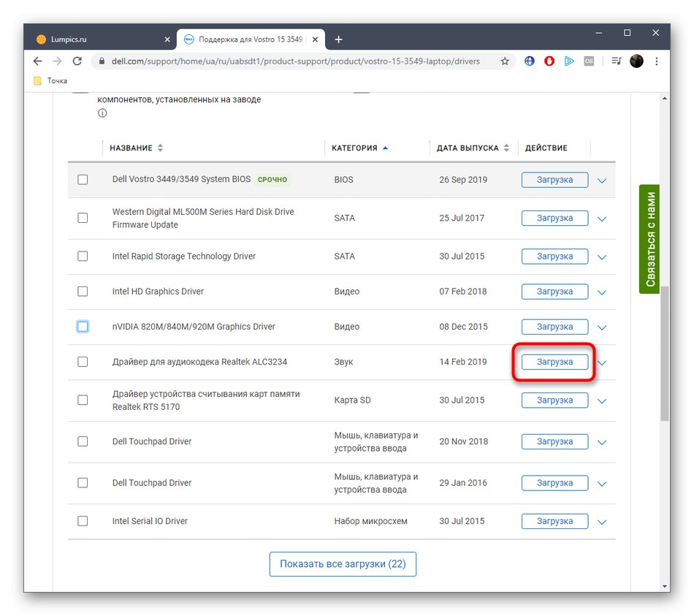Close the Lumpics.ru tab
694x616 pixels.
click(167, 39)
